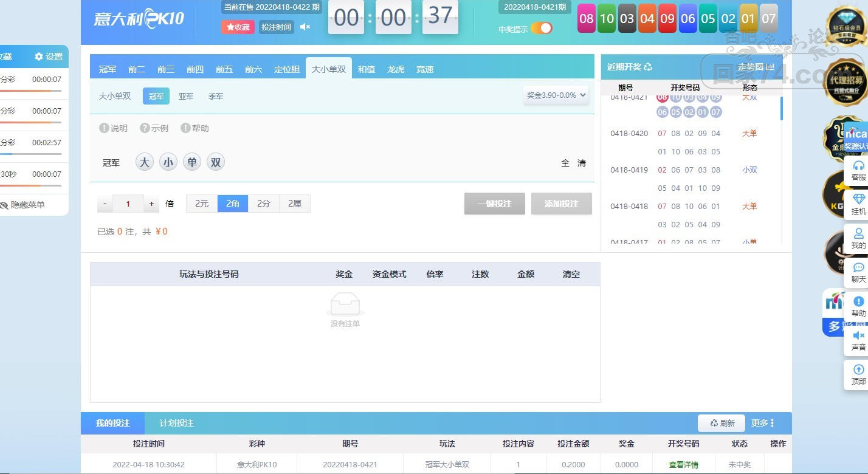Open the 奖金3.90-0.0% dropdown
The width and height of the screenshot is (868, 474).
click(x=556, y=95)
